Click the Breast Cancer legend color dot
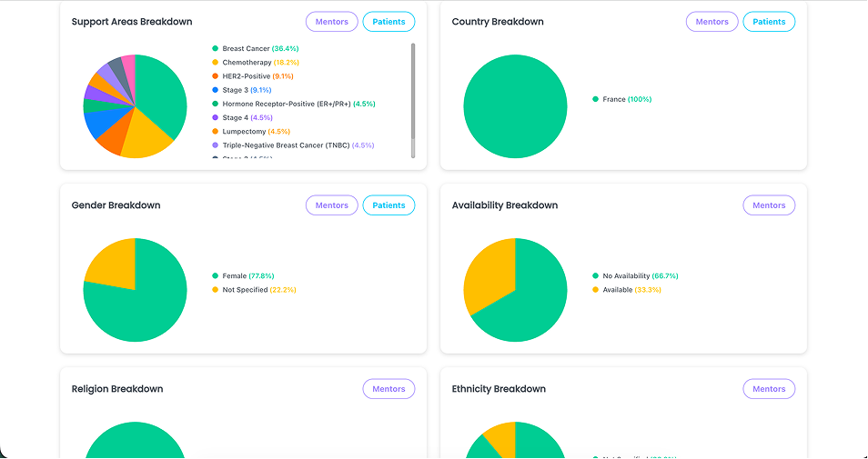Image resolution: width=868 pixels, height=459 pixels. point(216,49)
